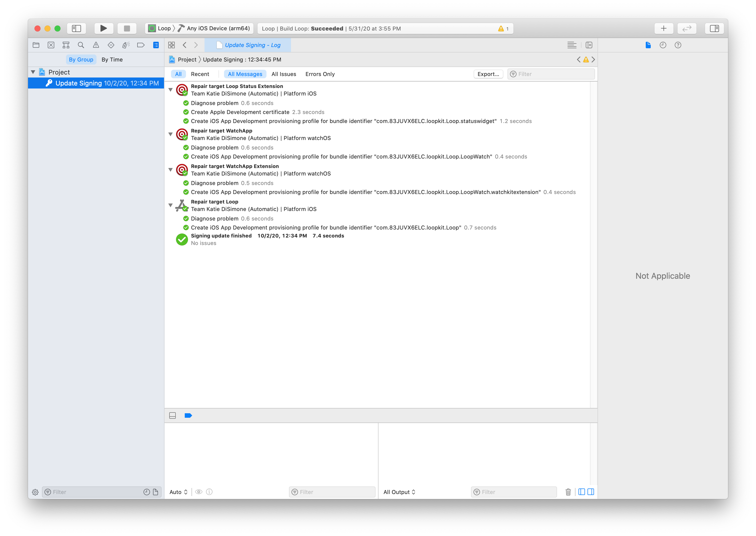The width and height of the screenshot is (756, 536).
Task: Stop the running task
Action: click(127, 28)
